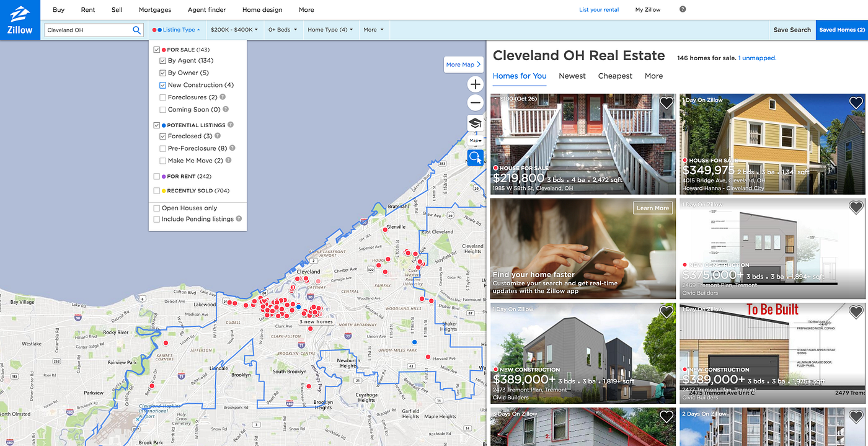Uncheck By Agent listings

point(163,61)
